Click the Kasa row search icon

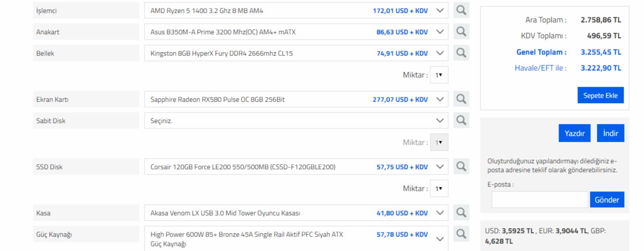point(461,213)
